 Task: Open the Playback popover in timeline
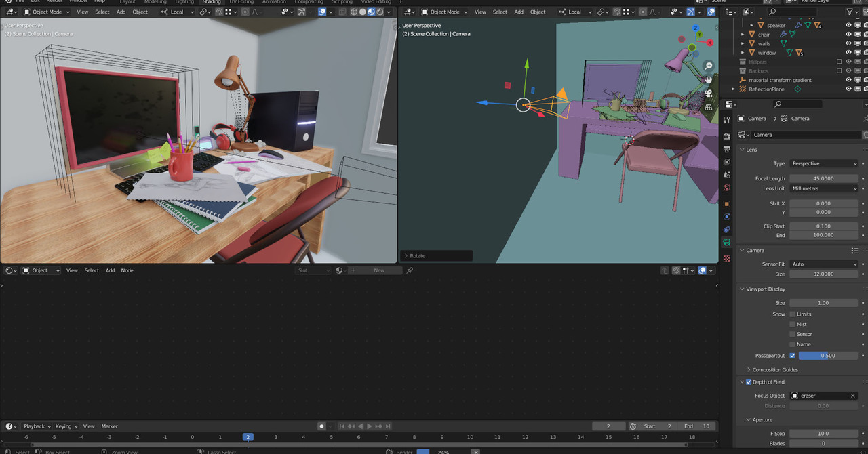click(37, 426)
